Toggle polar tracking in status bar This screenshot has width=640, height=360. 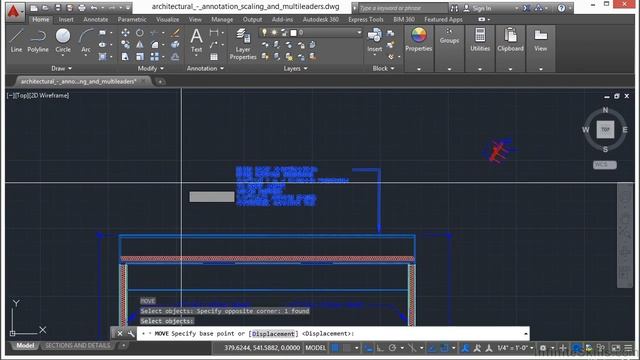coord(392,348)
